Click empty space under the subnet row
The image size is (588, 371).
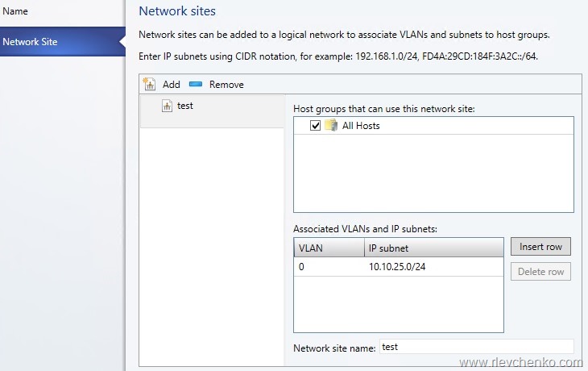coord(398,305)
